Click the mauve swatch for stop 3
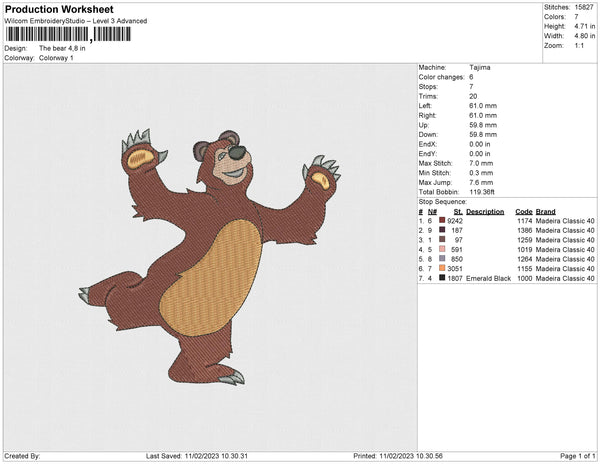 442,239
